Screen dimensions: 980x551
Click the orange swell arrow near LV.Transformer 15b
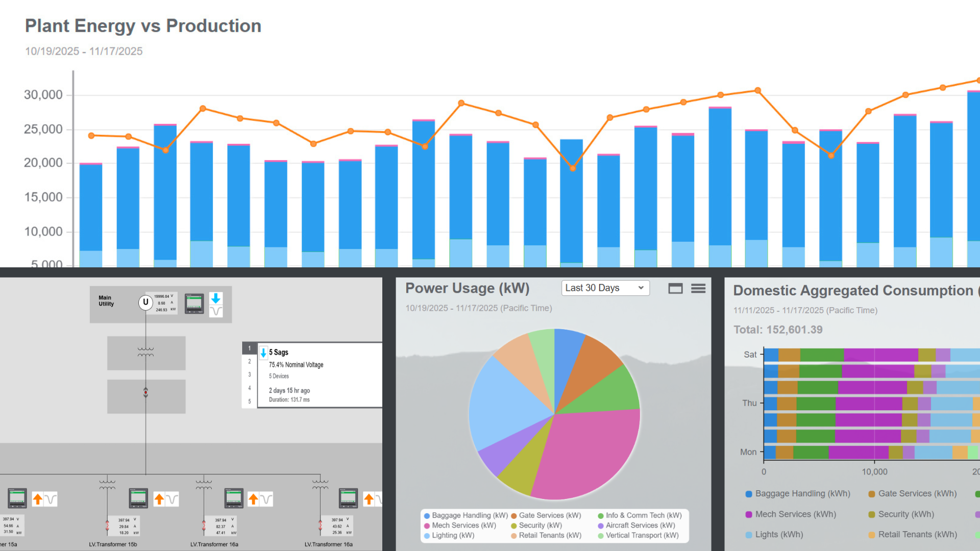coord(159,498)
